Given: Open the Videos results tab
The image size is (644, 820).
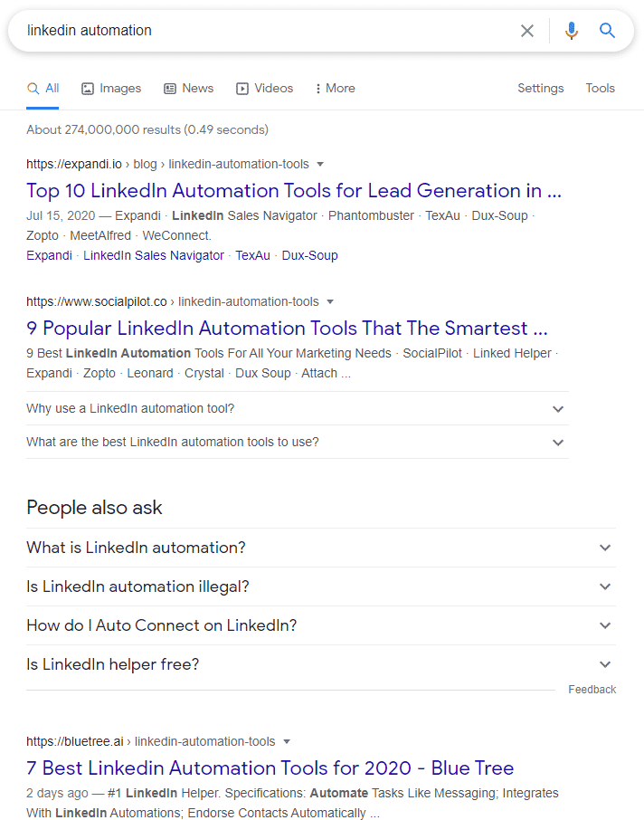Looking at the screenshot, I should click(264, 89).
